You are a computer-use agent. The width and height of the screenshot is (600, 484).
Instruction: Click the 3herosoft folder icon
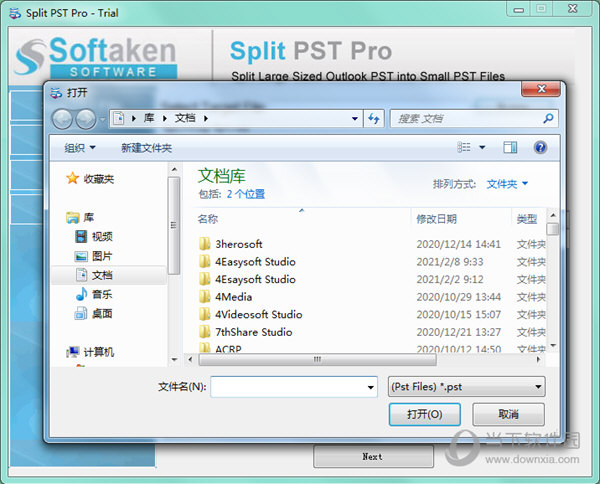[205, 244]
